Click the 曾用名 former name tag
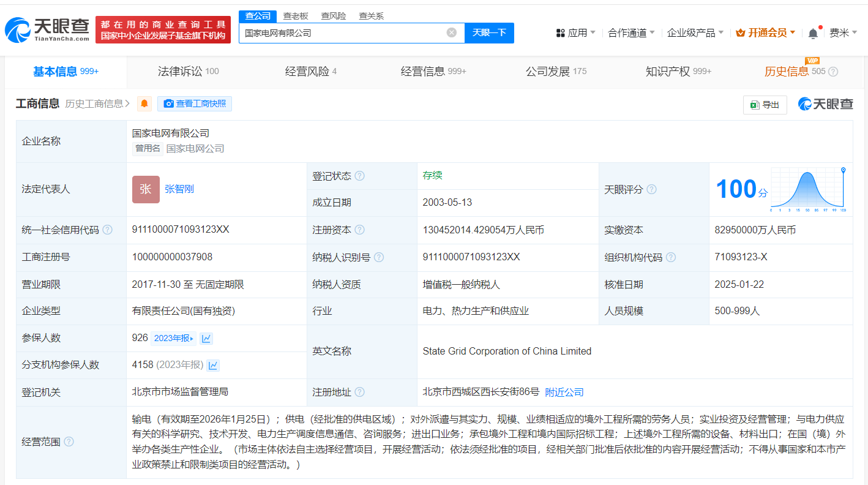Viewport: 868px width, 485px height. 148,148
